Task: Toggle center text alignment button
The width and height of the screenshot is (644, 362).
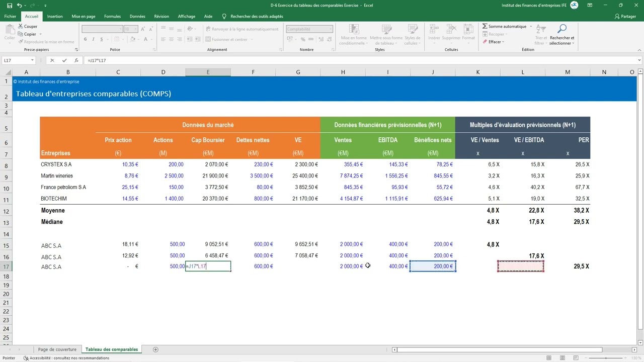Action: pyautogui.click(x=172, y=39)
